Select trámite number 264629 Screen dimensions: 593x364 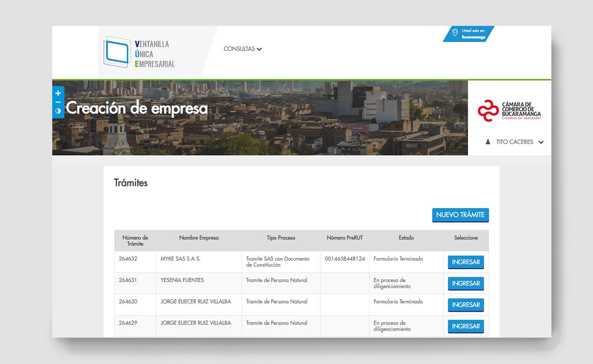pos(128,323)
